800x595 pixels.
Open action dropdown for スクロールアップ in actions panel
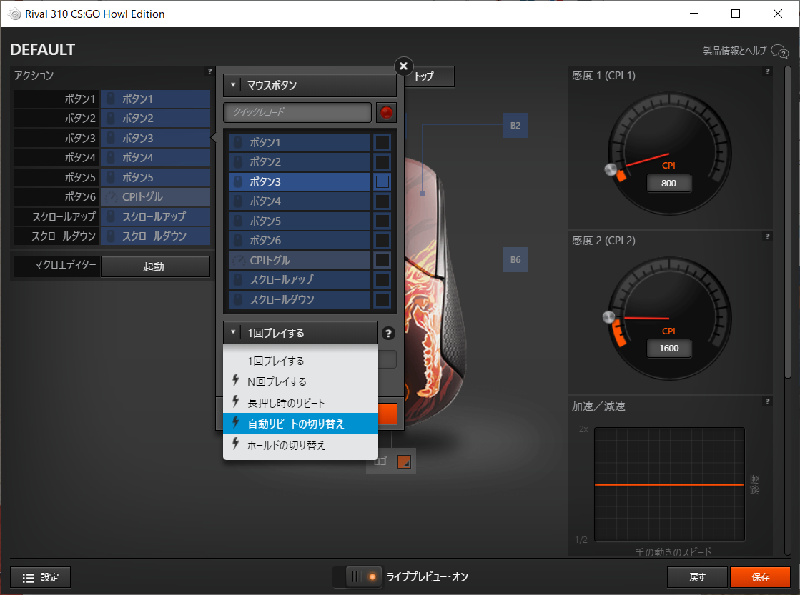coord(156,217)
